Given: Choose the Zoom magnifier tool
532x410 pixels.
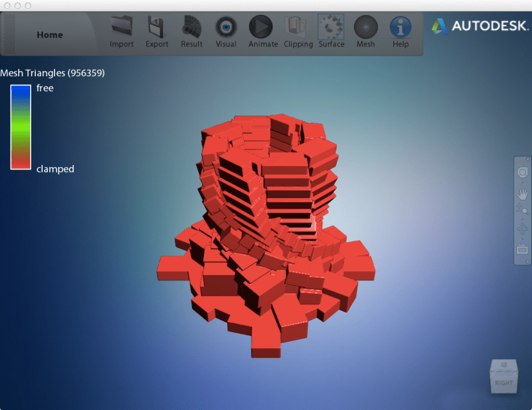Looking at the screenshot, I should [522, 210].
